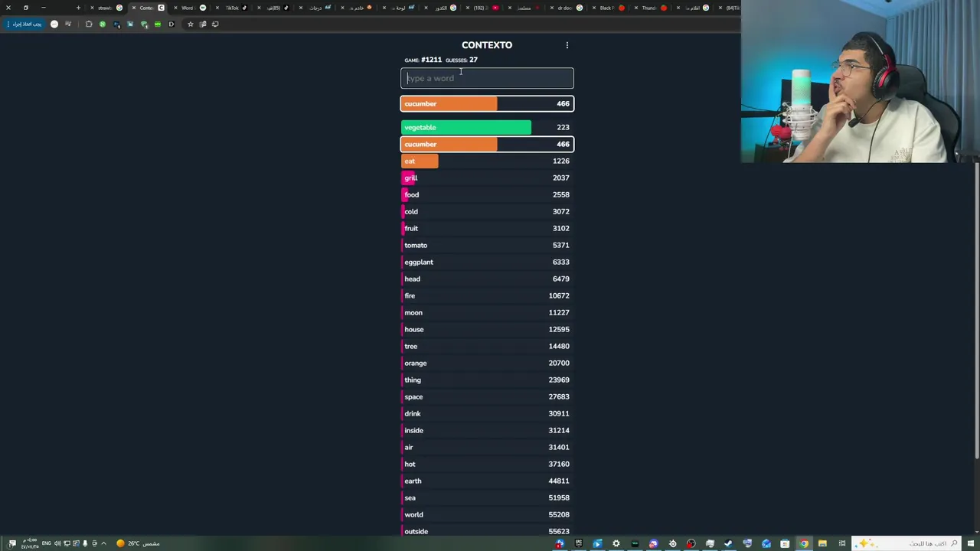The image size is (980, 551).
Task: Expand the hidden system tray icons chevron
Action: [x=103, y=543]
